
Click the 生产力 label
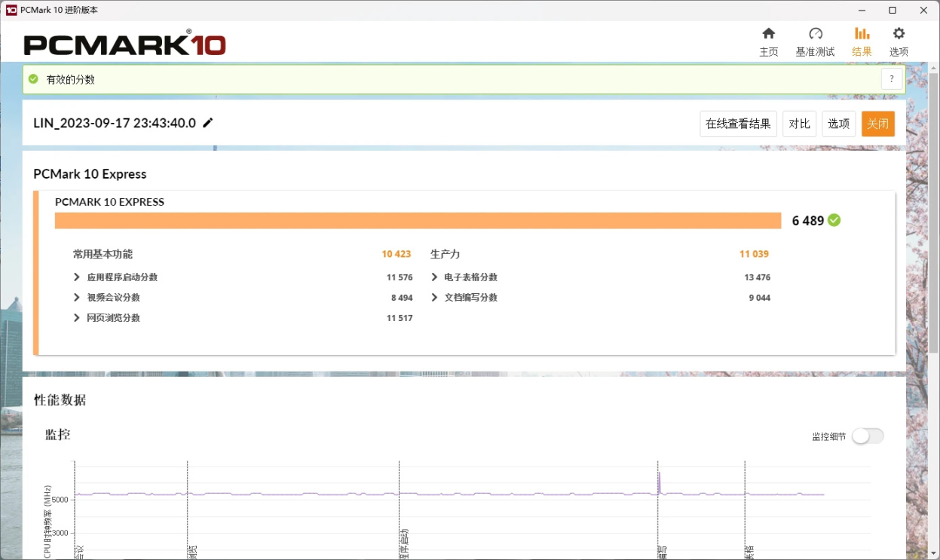coord(445,254)
